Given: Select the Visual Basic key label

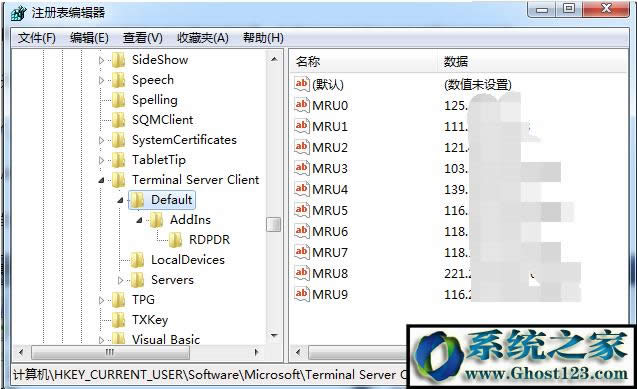Looking at the screenshot, I should (x=166, y=339).
